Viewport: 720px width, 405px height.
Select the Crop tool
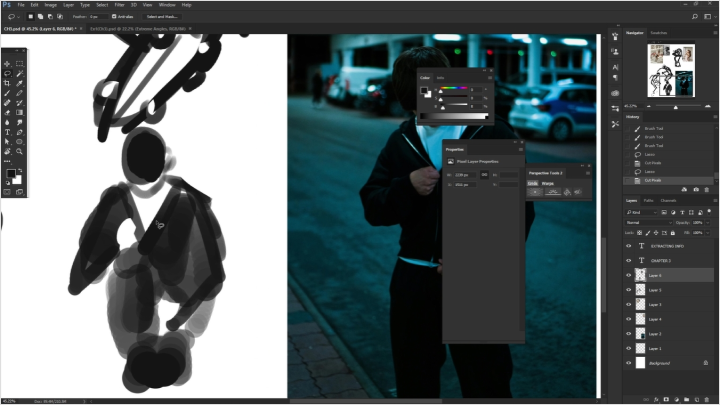[x=7, y=83]
